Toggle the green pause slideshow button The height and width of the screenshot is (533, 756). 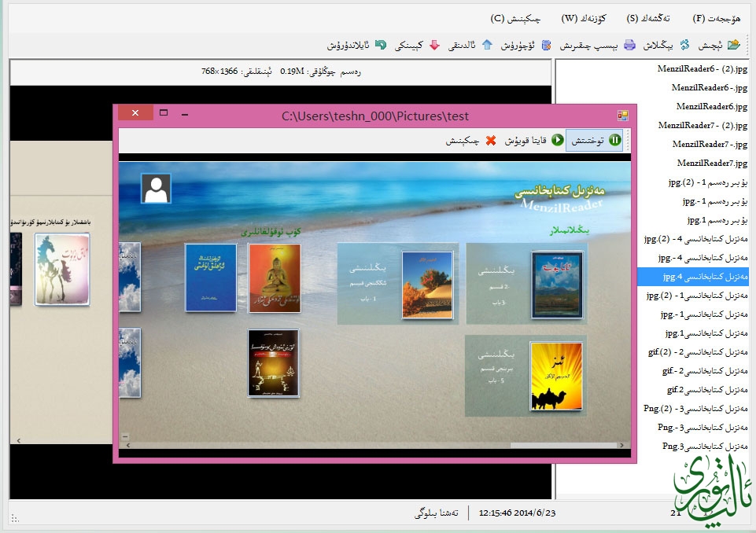(x=614, y=140)
